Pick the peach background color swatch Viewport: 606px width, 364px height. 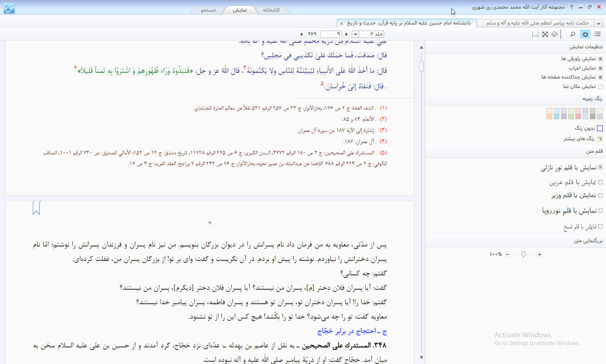(549, 114)
